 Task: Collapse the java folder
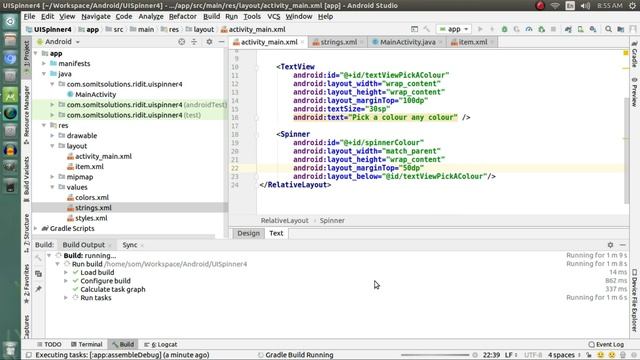pyautogui.click(x=44, y=74)
